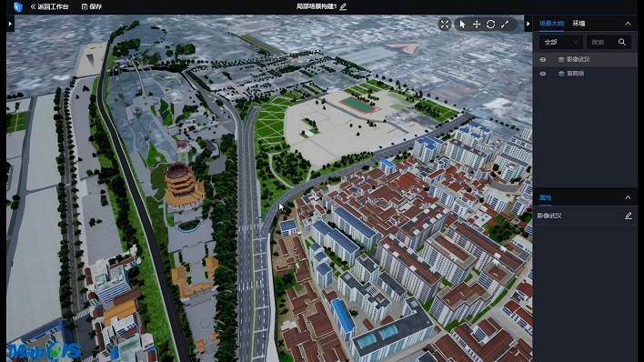Hide the 影像武汉 layer with eye icon

click(x=543, y=60)
